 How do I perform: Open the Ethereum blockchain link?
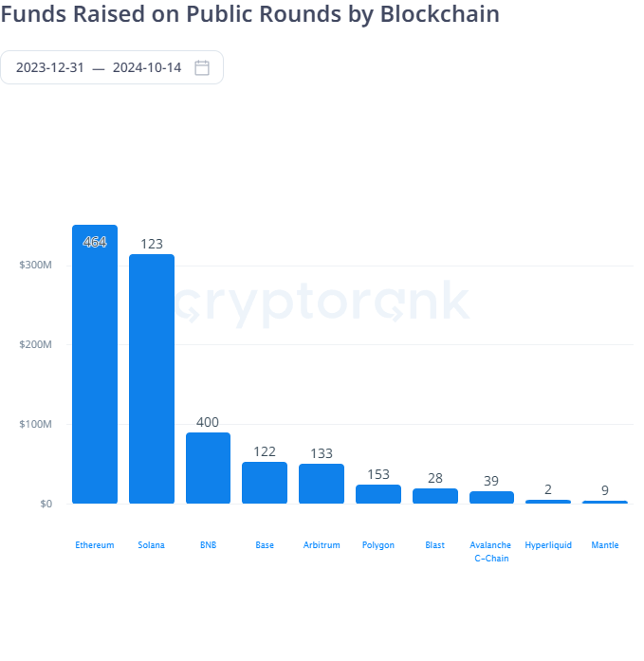click(x=95, y=545)
